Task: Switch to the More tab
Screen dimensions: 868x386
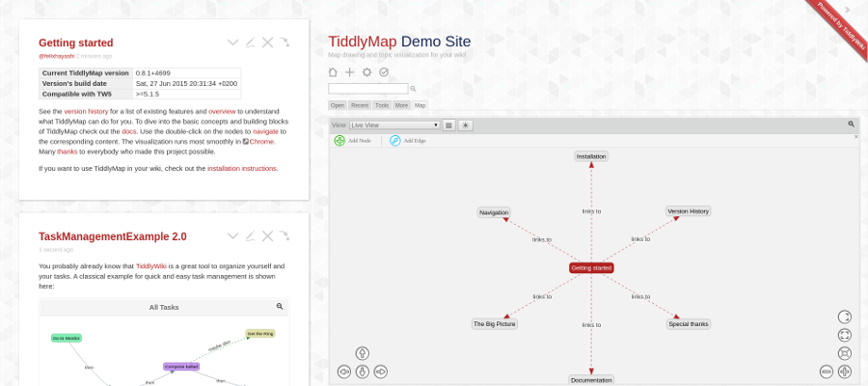Action: coord(402,105)
